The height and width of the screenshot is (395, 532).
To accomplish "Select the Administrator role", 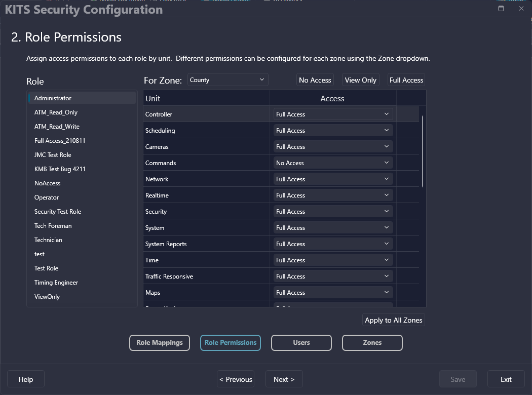I will [53, 98].
